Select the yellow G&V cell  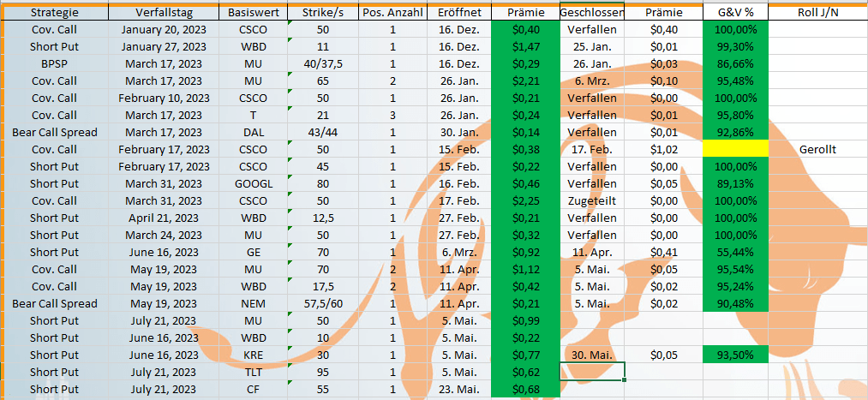tap(735, 149)
